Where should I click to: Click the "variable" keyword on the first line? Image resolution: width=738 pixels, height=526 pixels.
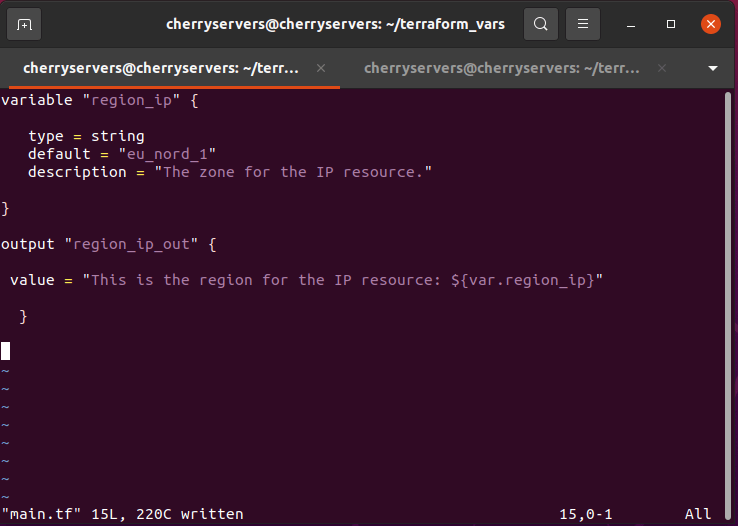click(37, 100)
